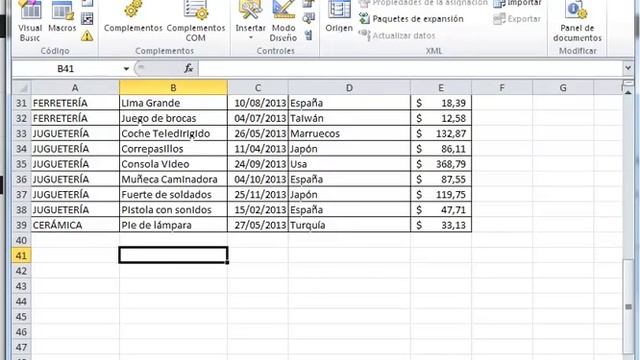Click cell containing Muñeca Caminadora

173,179
